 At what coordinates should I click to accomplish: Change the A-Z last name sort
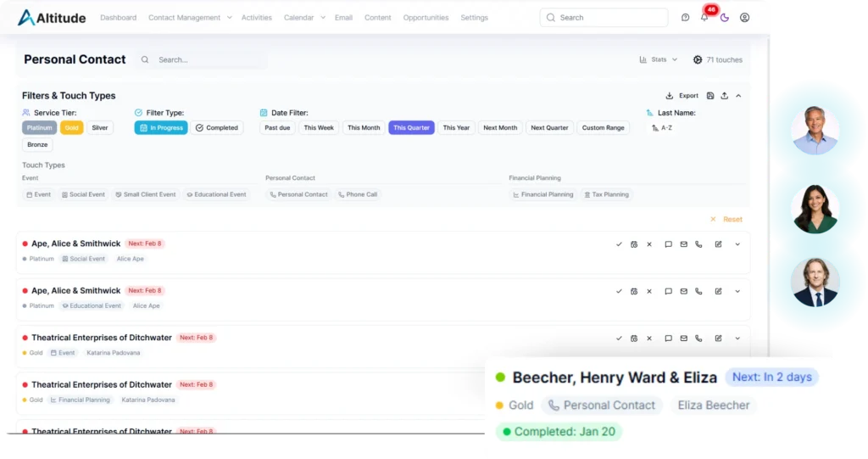pos(662,128)
